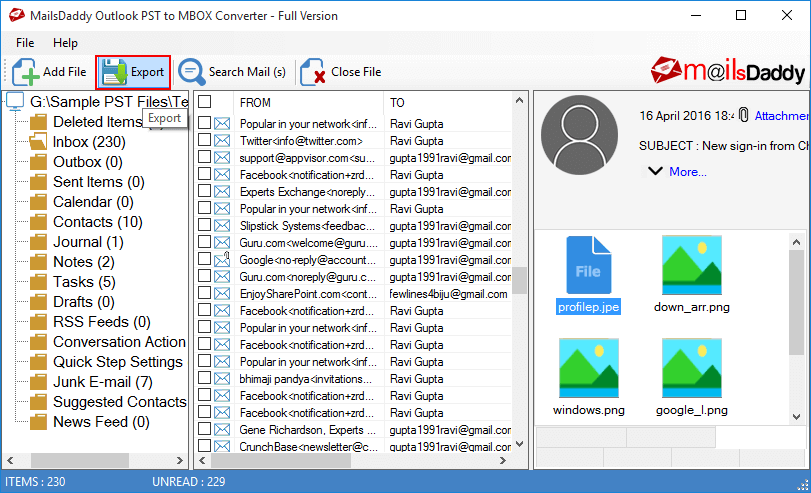
Task: Click email list scroll up arrow
Action: coord(520,100)
